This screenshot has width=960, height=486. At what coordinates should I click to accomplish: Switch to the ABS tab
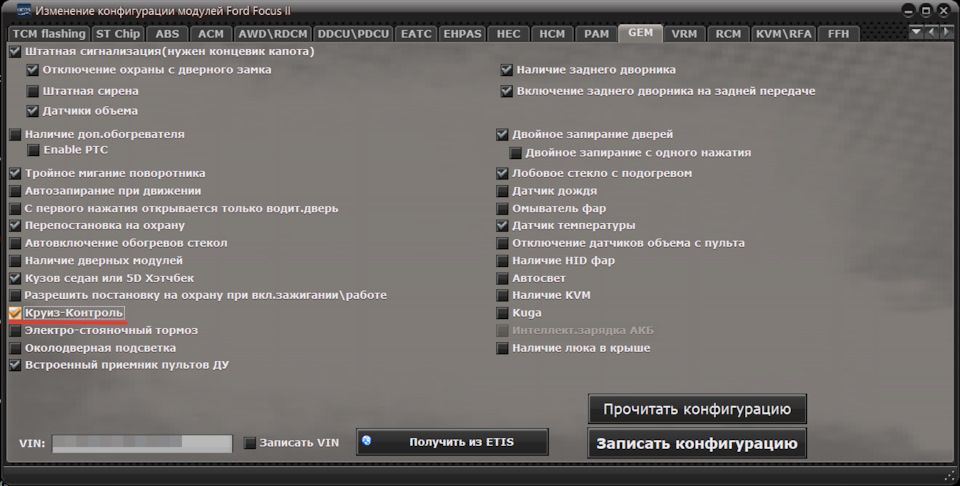point(167,34)
